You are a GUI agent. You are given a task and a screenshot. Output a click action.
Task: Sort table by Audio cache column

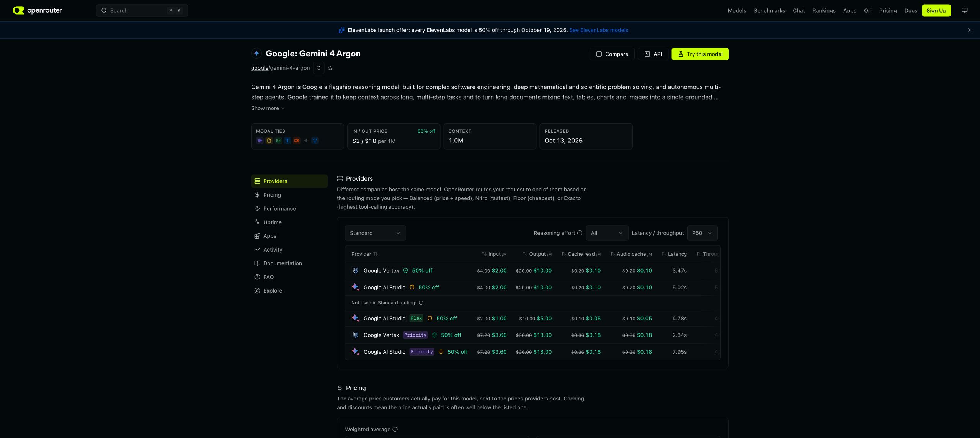pyautogui.click(x=631, y=254)
